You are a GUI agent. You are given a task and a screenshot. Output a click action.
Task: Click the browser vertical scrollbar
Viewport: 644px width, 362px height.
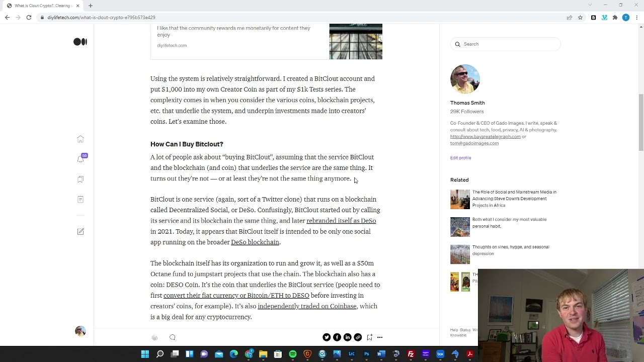click(x=641, y=122)
